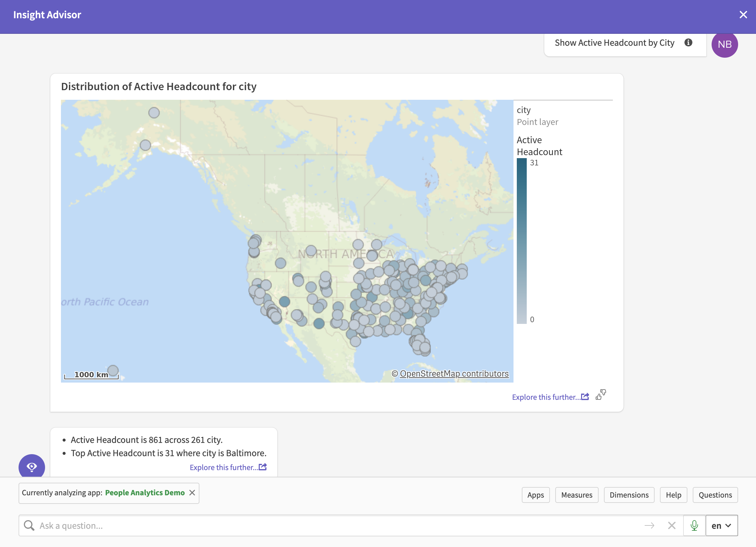Open the Apps selector
Viewport: 756px width, 547px height.
(535, 495)
